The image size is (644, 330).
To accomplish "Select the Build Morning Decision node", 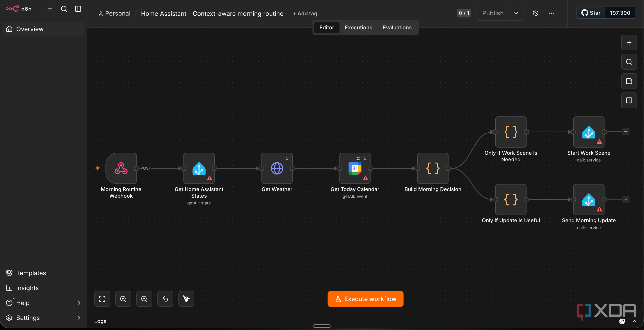I will coord(433,168).
